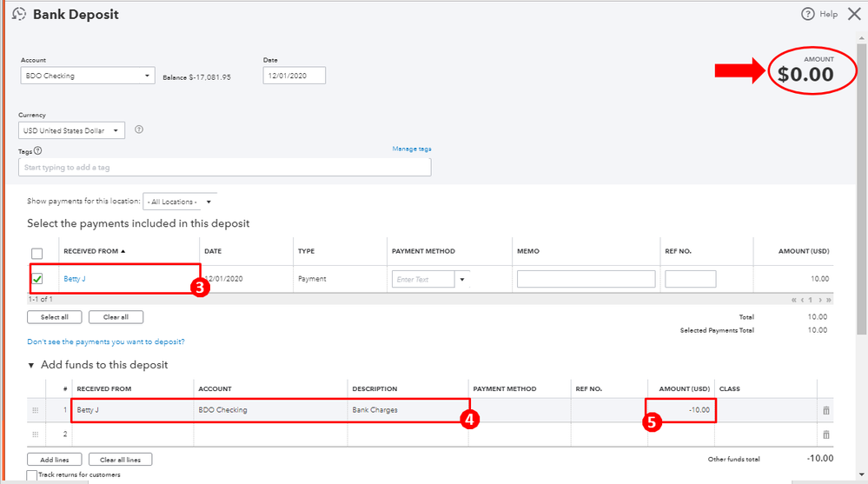Click the drag handle for line 2
Image resolution: width=868 pixels, height=484 pixels.
(x=36, y=434)
